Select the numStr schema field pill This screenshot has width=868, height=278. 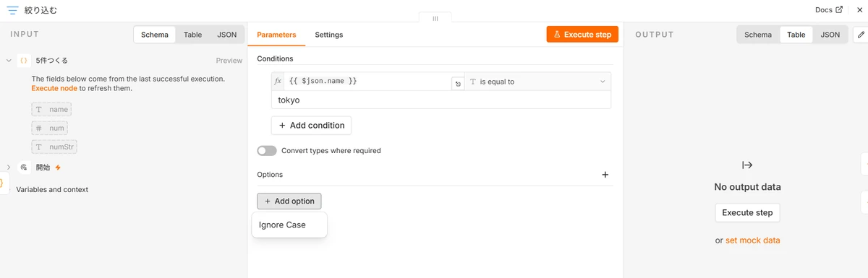click(54, 147)
